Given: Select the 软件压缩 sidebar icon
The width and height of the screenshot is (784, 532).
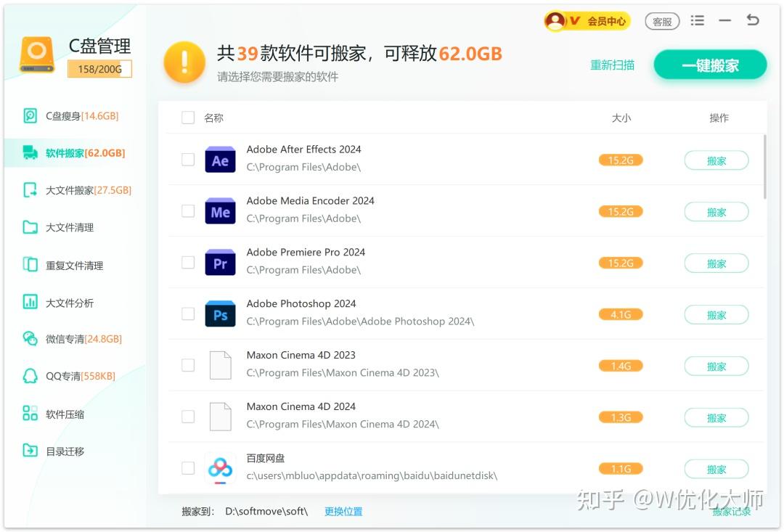Looking at the screenshot, I should point(30,413).
